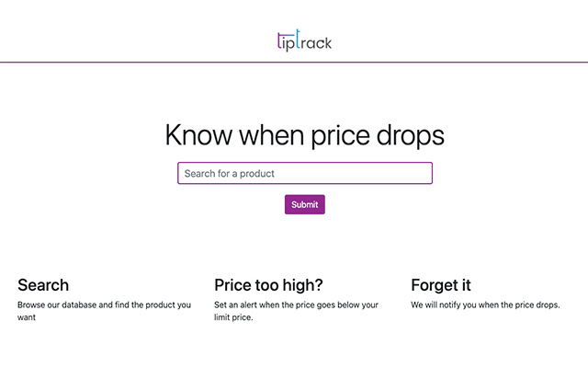Click the tiptrack logo in the header
The image size is (588, 368).
(x=304, y=41)
